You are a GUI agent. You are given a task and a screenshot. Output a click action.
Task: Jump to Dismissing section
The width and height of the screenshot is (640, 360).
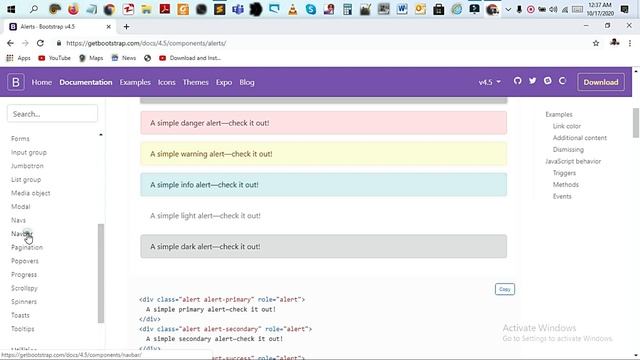tap(568, 149)
